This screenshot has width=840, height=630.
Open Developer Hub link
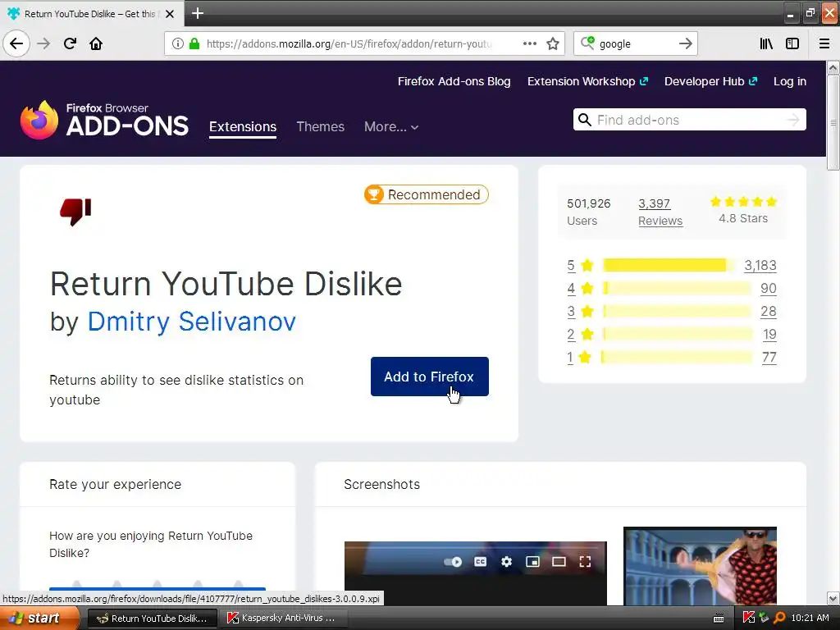point(711,81)
